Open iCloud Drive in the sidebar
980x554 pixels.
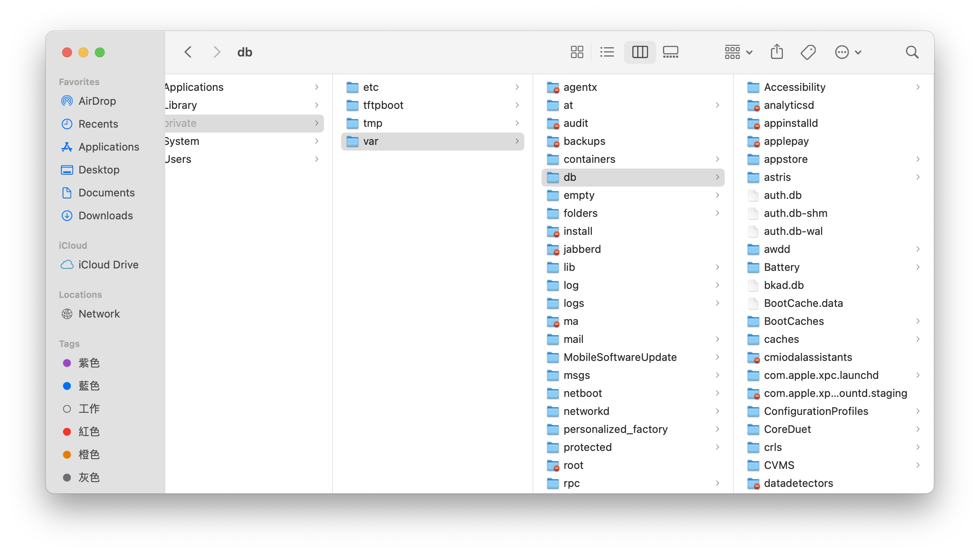click(108, 265)
